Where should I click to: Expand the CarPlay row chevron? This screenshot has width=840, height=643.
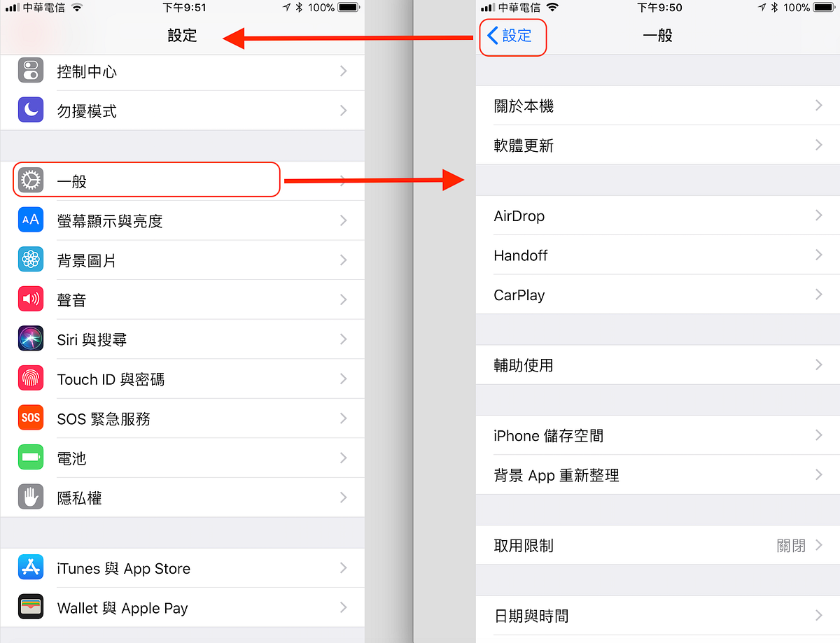coord(818,295)
